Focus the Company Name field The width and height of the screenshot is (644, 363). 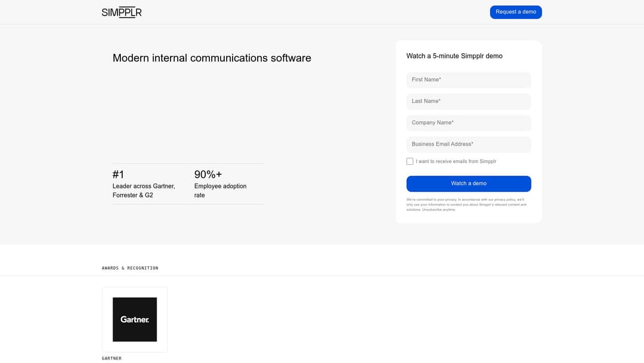[469, 122]
